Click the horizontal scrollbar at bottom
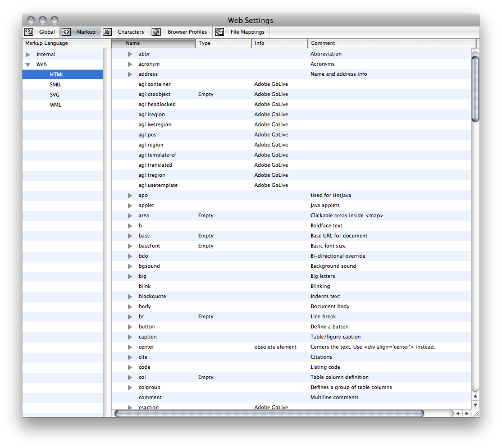The width and height of the screenshot is (502, 448). point(270,413)
